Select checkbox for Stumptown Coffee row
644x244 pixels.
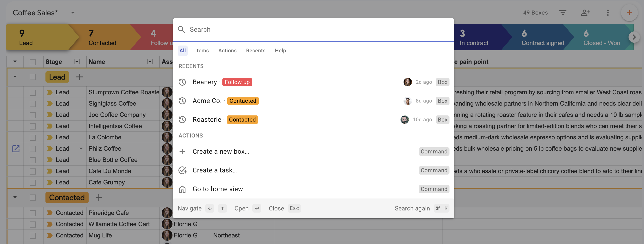pyautogui.click(x=33, y=92)
